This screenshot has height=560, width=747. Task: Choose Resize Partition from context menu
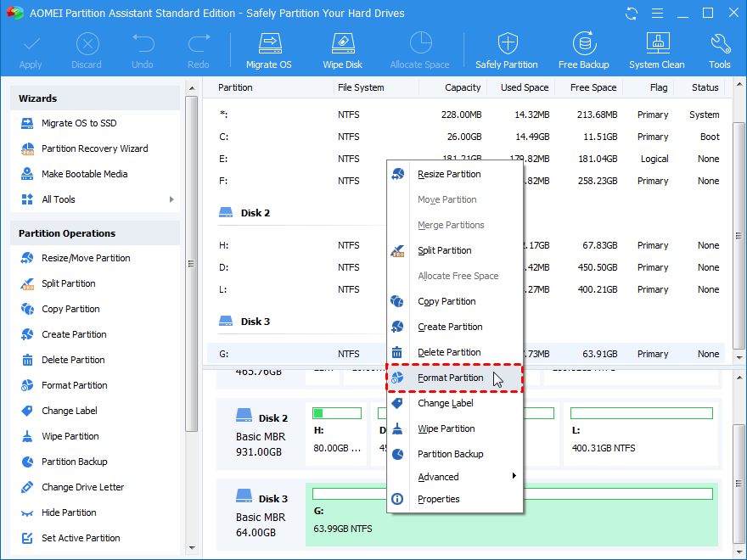click(455, 174)
